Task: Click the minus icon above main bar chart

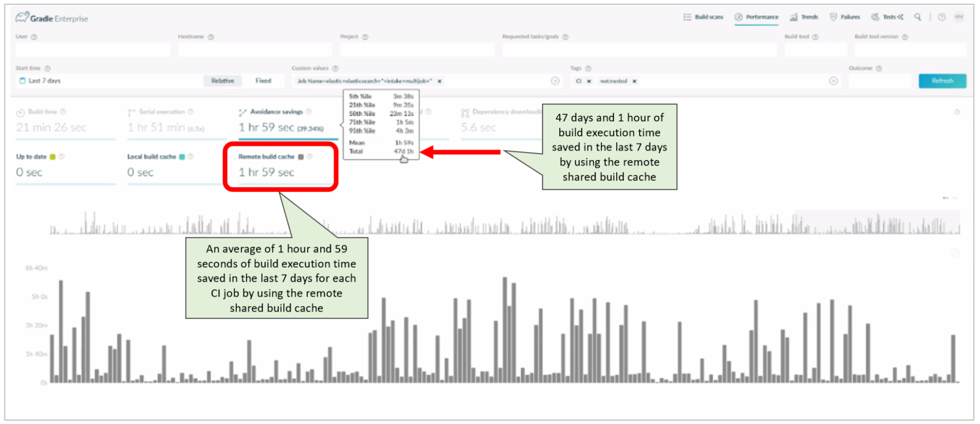Action: coord(955,253)
